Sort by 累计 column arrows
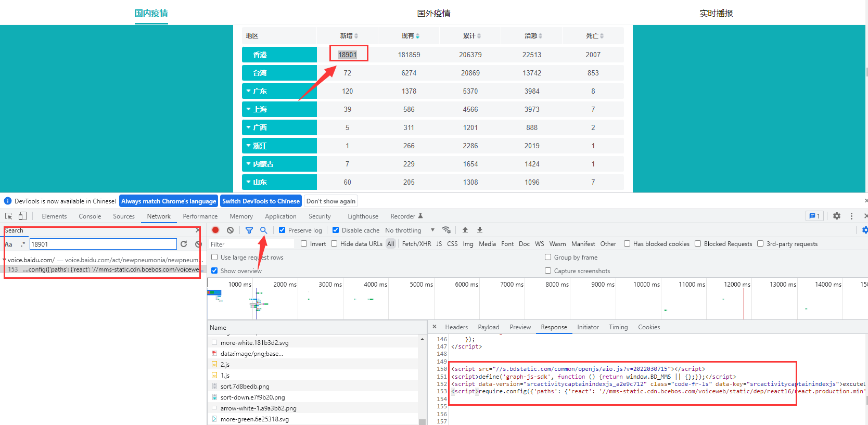Screen dimensions: 868x425 coord(479,36)
